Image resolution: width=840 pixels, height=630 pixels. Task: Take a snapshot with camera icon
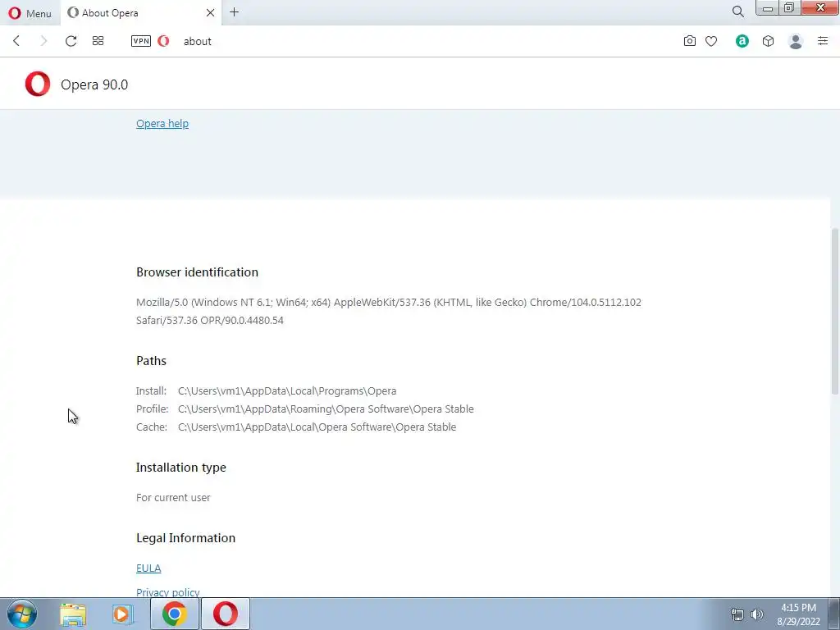tap(689, 41)
